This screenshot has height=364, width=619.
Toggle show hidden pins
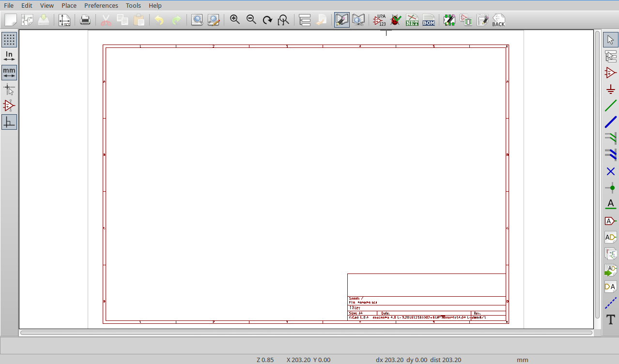[x=9, y=106]
